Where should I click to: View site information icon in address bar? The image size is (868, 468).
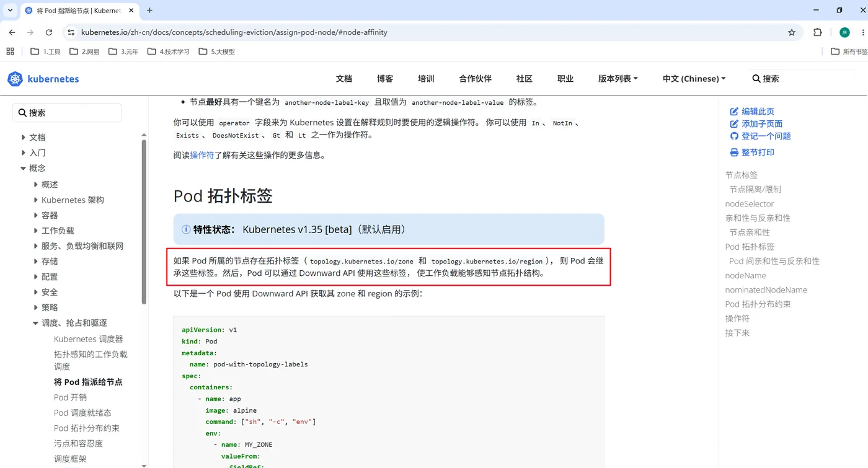(x=71, y=32)
